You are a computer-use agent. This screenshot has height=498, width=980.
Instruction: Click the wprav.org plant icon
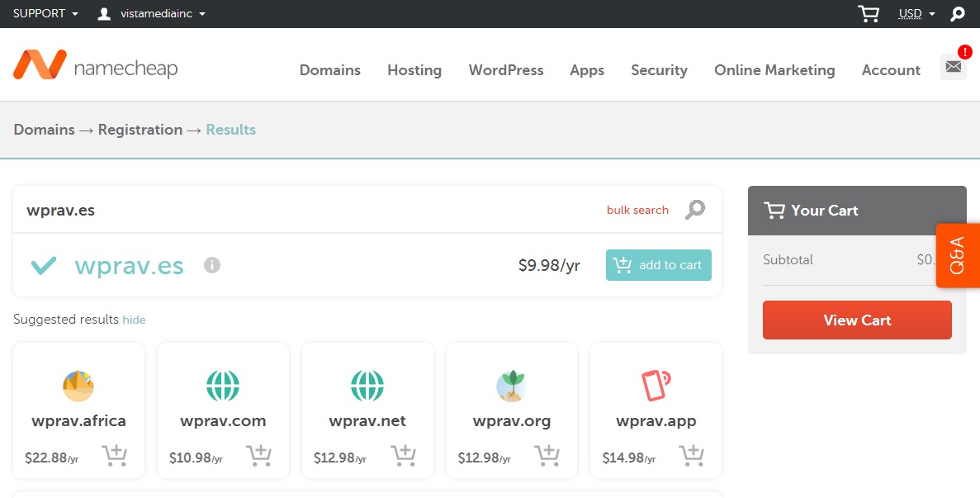(x=512, y=386)
